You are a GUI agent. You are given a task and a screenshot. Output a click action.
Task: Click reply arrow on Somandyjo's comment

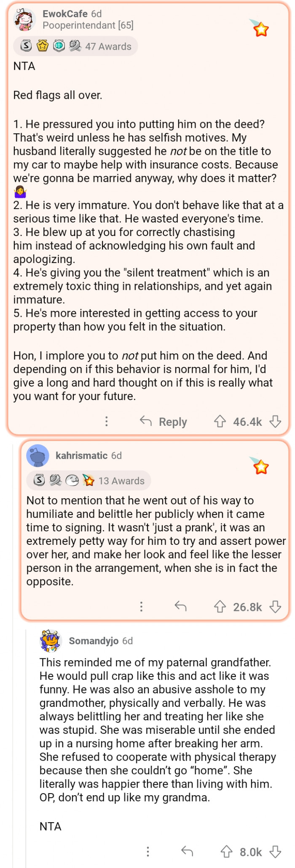click(187, 852)
